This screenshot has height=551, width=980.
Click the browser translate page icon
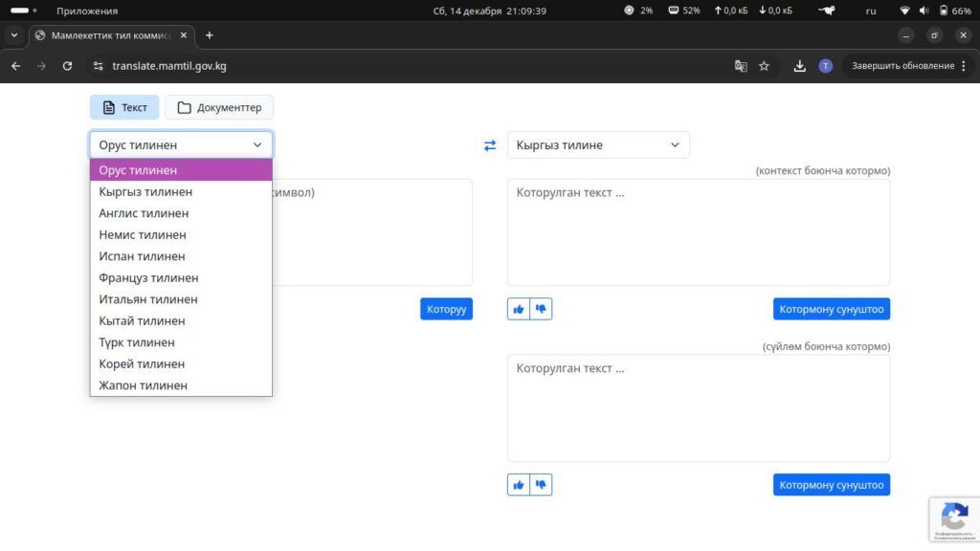point(741,66)
